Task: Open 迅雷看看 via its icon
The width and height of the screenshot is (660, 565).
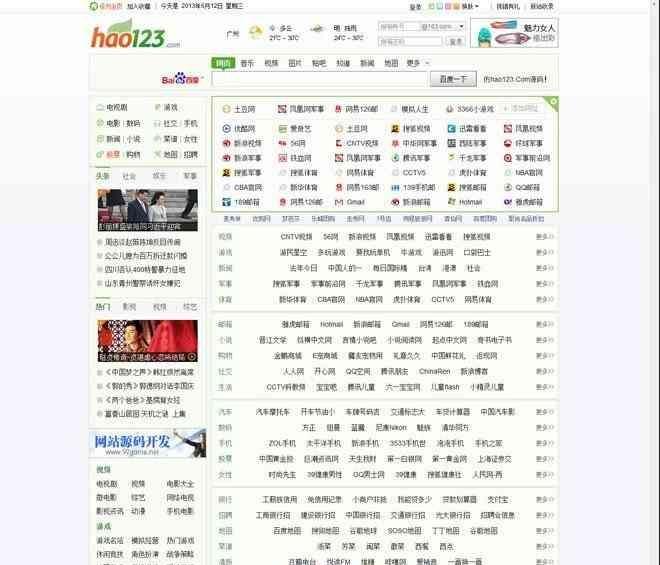Action: 452,129
